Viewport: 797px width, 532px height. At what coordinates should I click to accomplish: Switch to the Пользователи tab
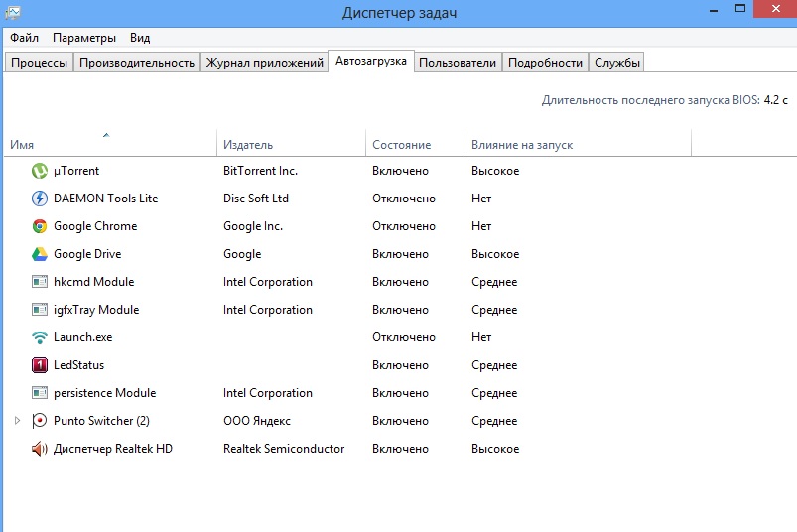[458, 63]
